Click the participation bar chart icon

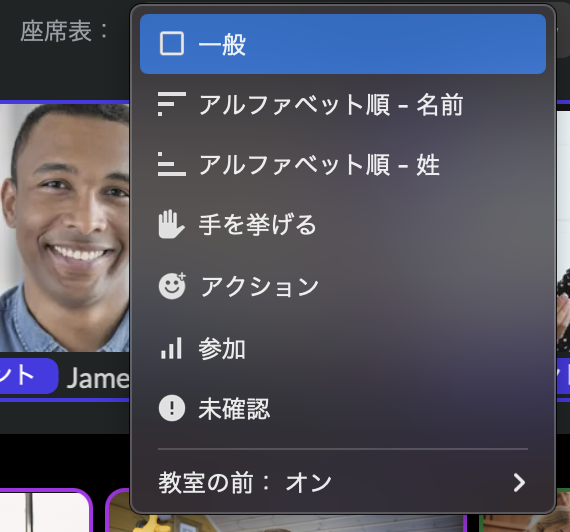click(x=171, y=348)
